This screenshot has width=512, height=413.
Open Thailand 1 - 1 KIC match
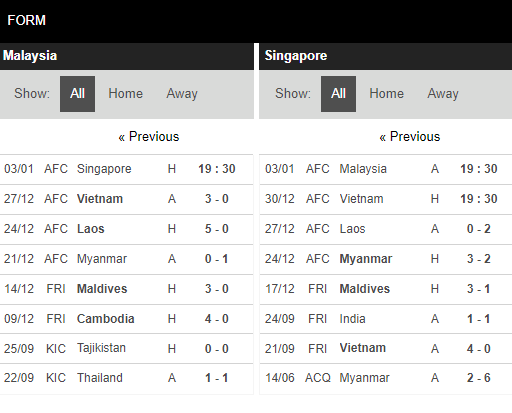[127, 378]
